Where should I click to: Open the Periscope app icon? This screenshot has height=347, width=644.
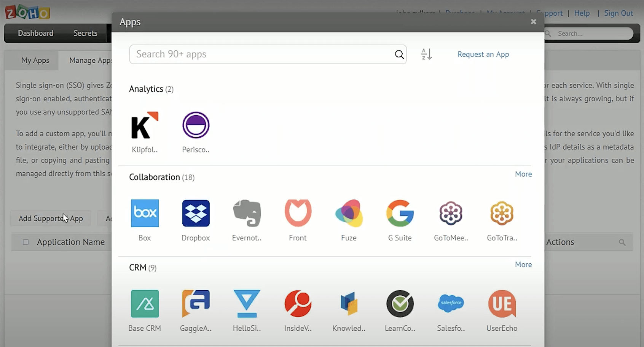[x=195, y=125]
